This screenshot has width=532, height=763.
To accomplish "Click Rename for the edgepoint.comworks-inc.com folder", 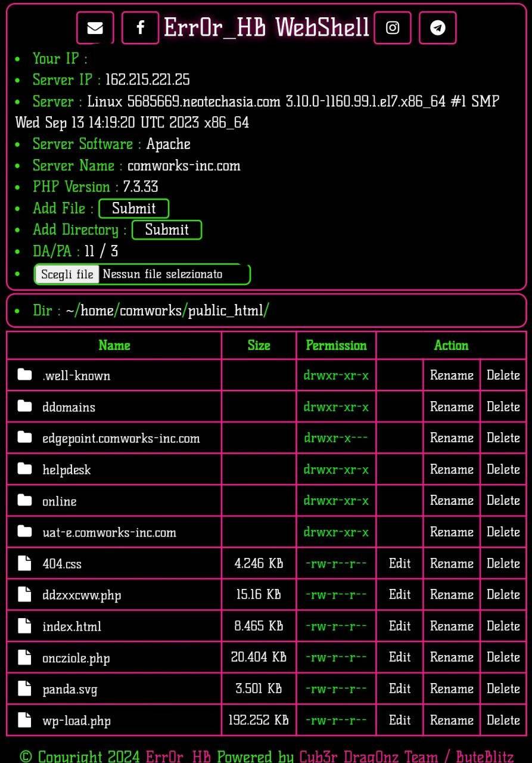I will pyautogui.click(x=452, y=438).
